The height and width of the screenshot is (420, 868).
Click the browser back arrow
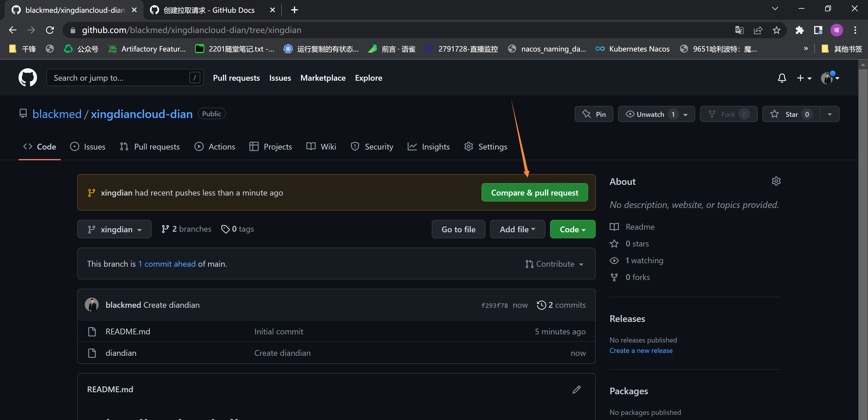tap(12, 30)
